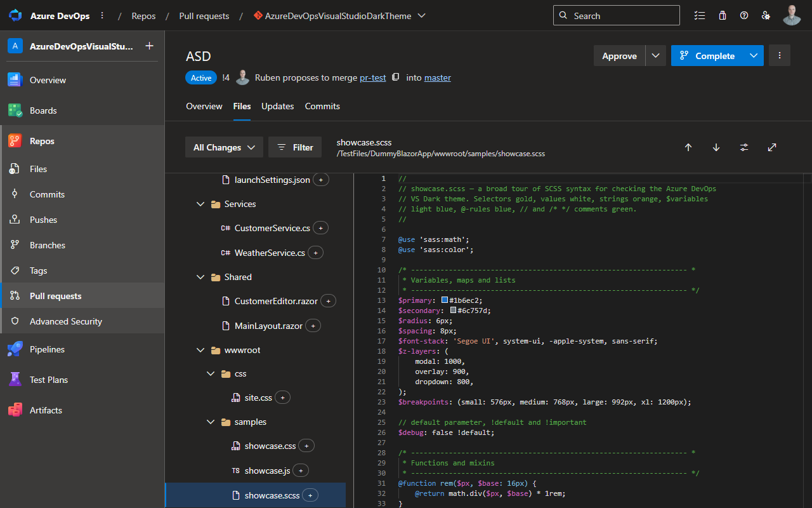Copy the pr-test branch name icon
Viewport: 812px width, 508px height.
coord(396,77)
